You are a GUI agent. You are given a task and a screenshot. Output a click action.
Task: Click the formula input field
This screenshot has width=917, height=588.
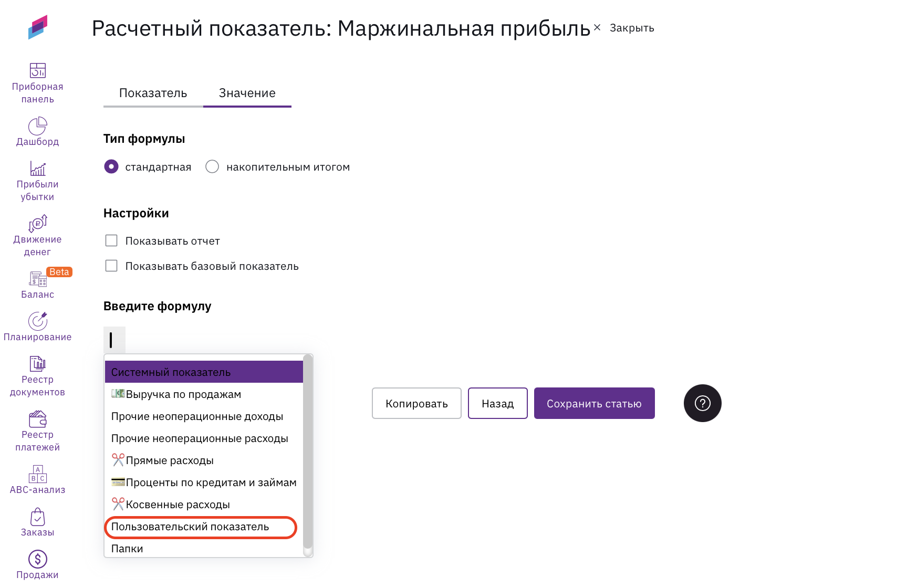(x=114, y=340)
